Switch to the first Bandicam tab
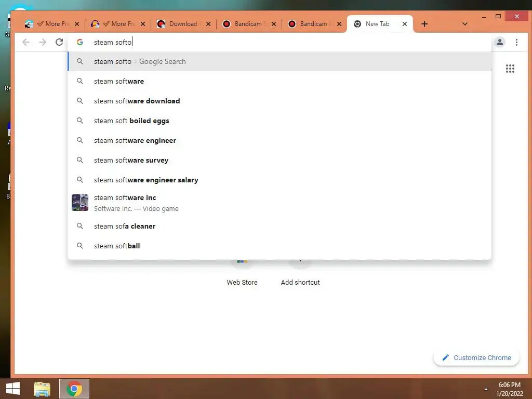 tap(249, 24)
